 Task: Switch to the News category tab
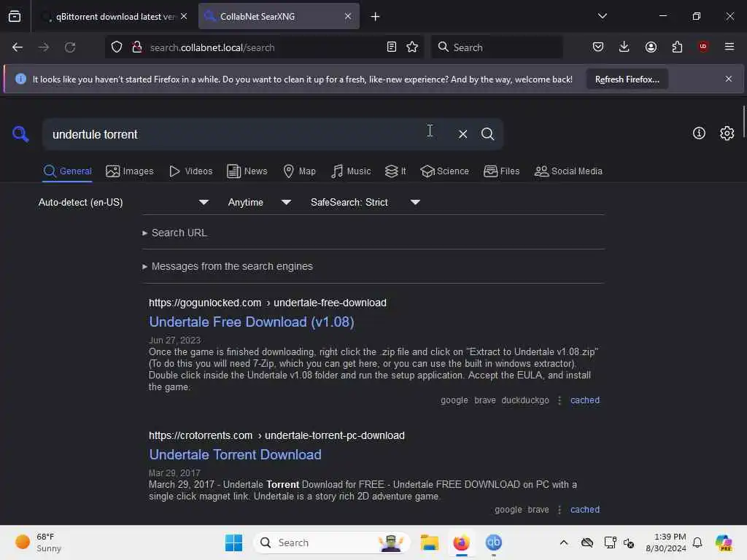pyautogui.click(x=247, y=171)
